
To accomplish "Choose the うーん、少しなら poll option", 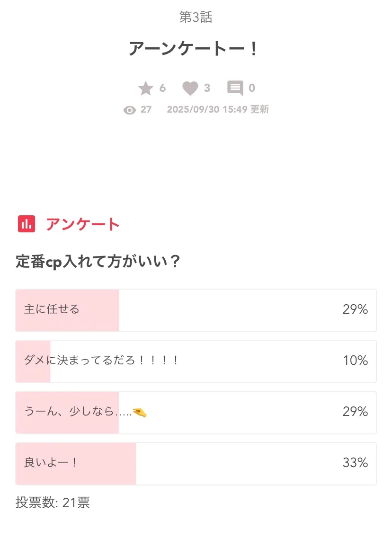I will coord(196,412).
